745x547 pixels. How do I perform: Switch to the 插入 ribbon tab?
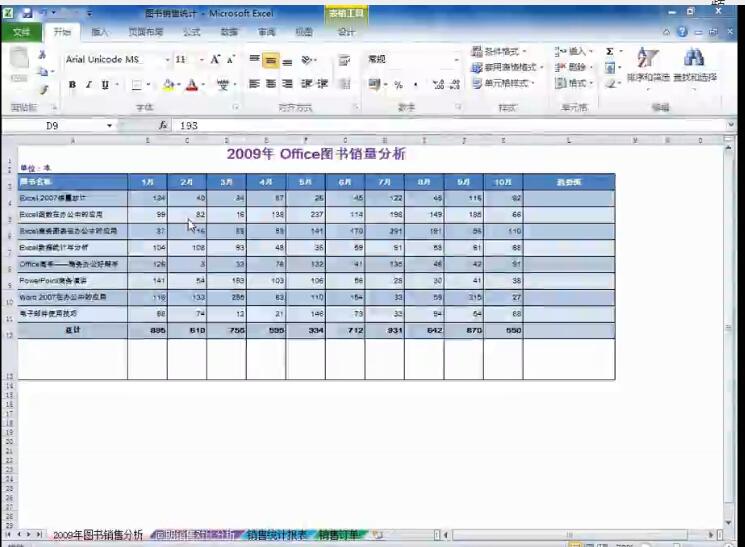click(x=99, y=32)
